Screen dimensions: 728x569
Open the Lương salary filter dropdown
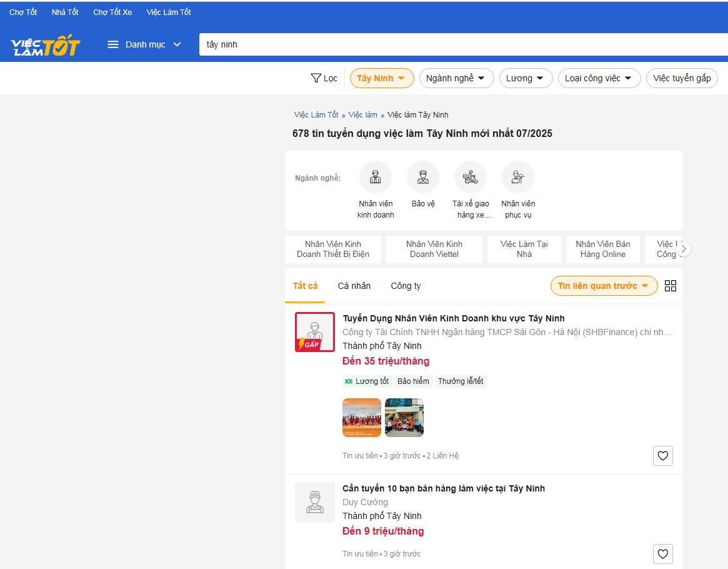point(526,78)
